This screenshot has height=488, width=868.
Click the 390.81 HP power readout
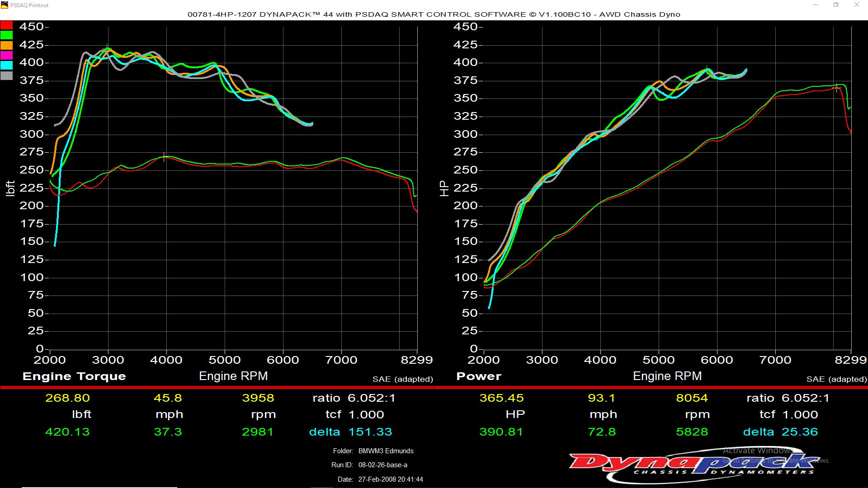(x=501, y=432)
